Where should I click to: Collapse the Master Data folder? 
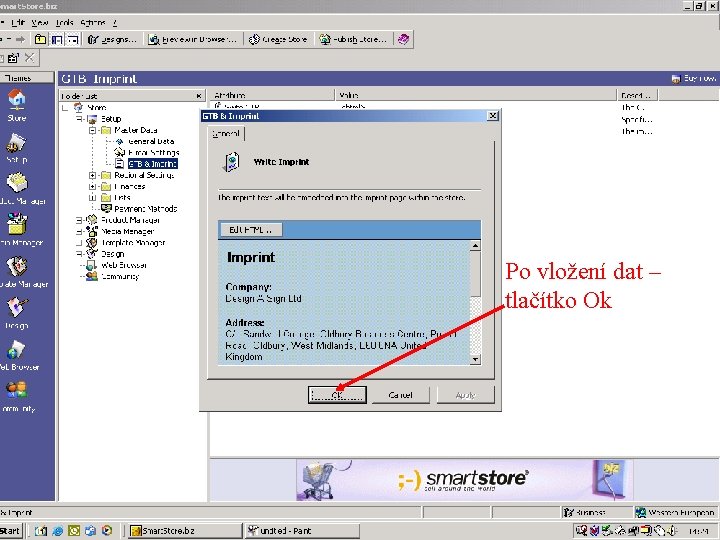(x=92, y=130)
